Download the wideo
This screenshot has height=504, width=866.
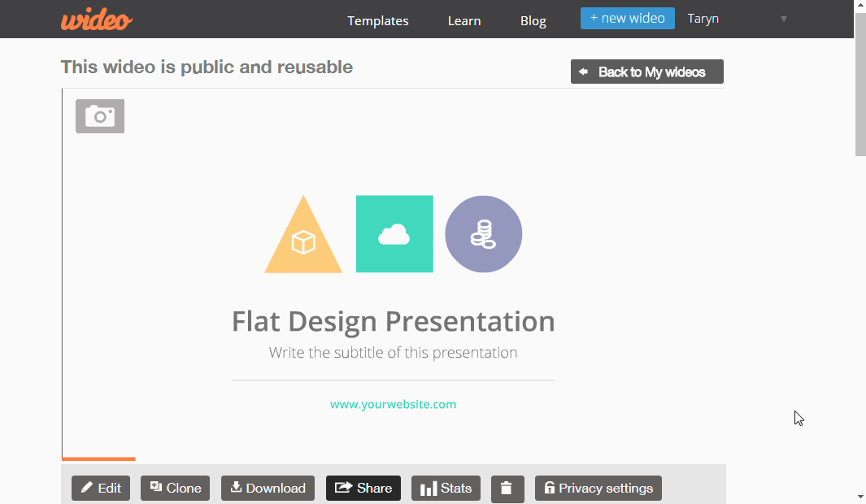pyautogui.click(x=268, y=489)
